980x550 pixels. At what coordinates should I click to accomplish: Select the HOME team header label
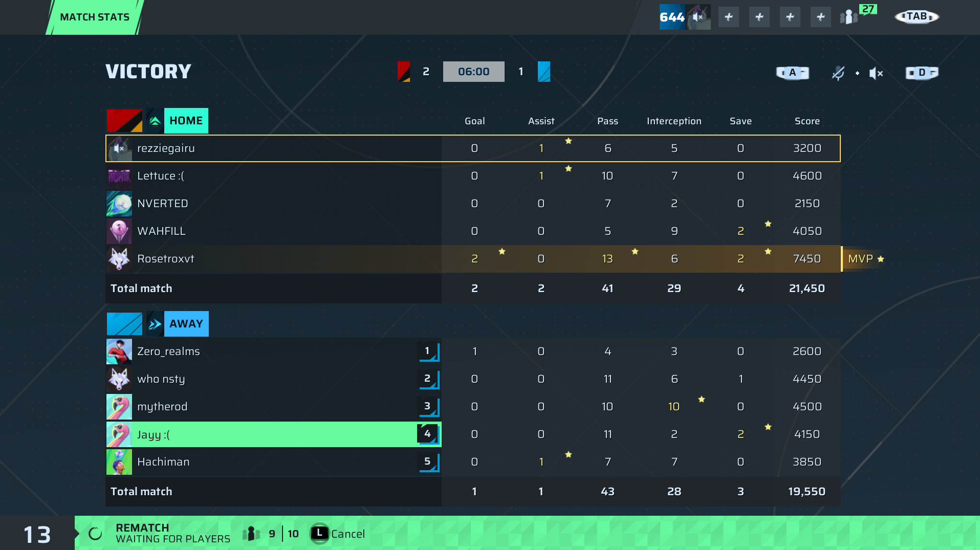click(186, 121)
